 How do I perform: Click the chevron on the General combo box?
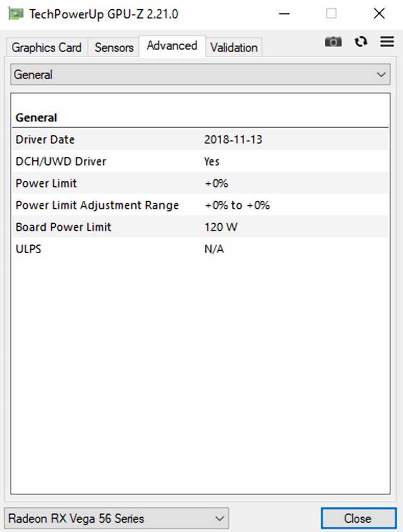pos(381,74)
